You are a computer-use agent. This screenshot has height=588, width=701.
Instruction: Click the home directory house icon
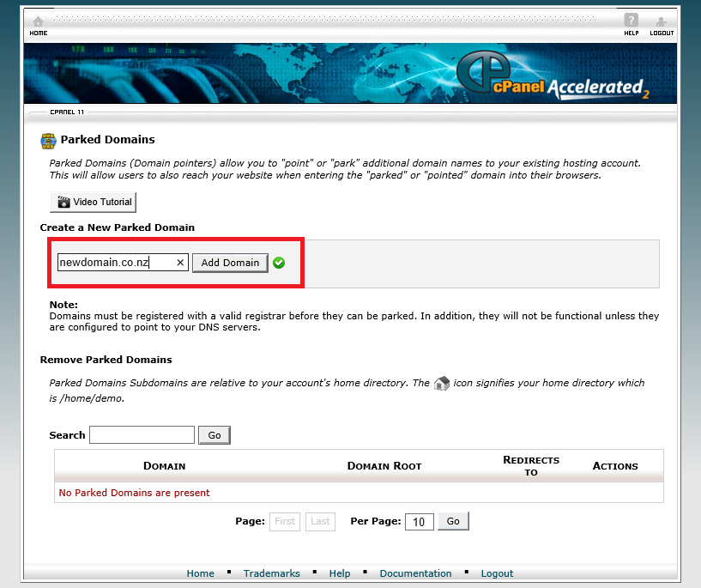click(x=442, y=383)
